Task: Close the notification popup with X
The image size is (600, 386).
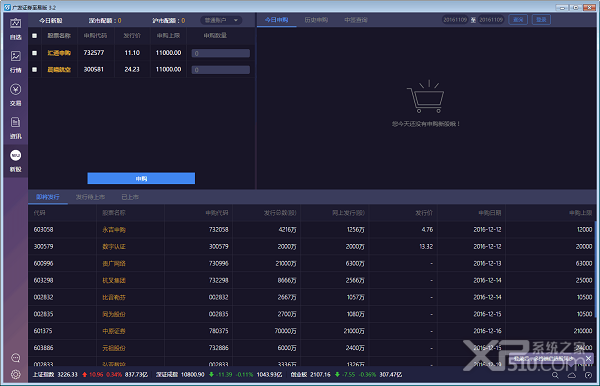Action: click(x=589, y=358)
